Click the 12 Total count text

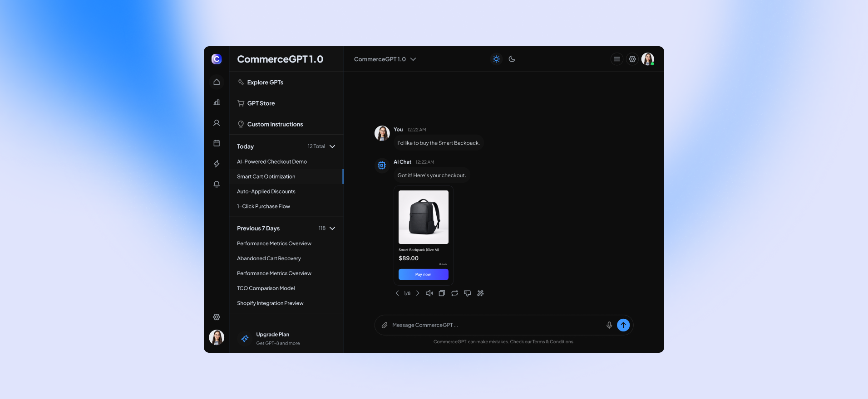pos(316,146)
